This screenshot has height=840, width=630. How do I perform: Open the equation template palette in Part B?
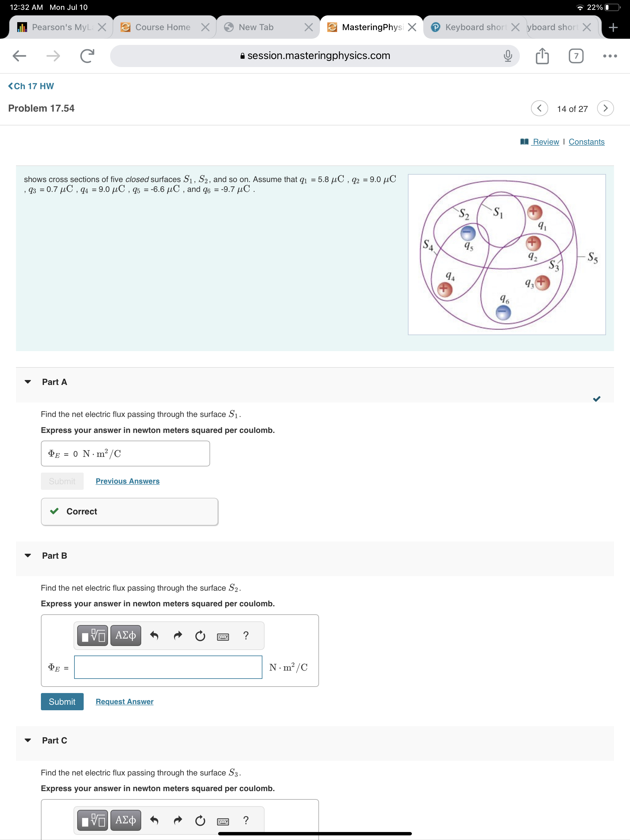click(92, 635)
